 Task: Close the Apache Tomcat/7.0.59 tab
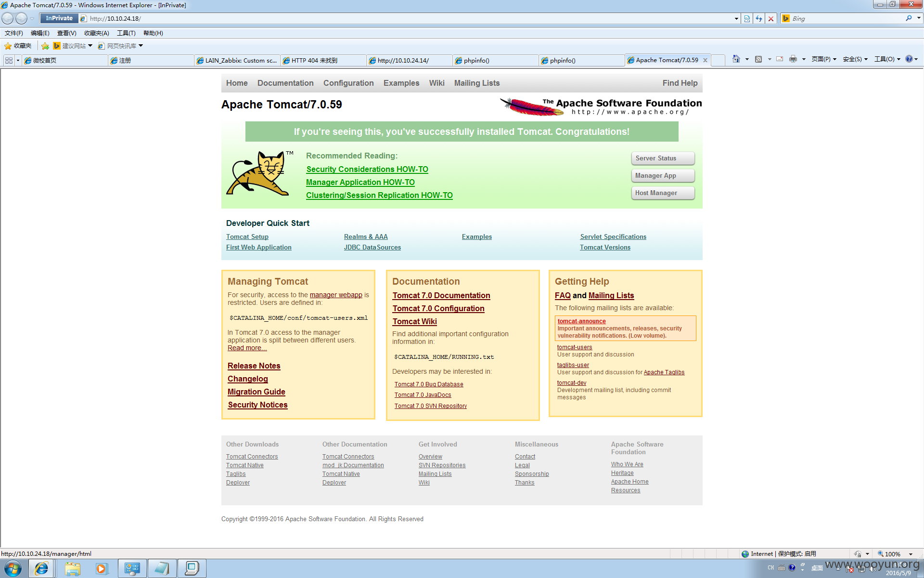pyautogui.click(x=705, y=60)
